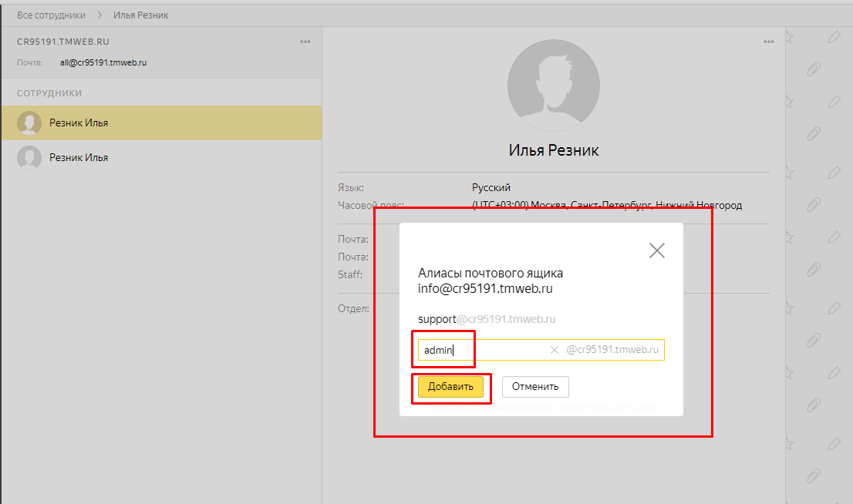Open the three-dot menu on Илья Резник's profile card
The width and height of the screenshot is (853, 504).
(768, 42)
